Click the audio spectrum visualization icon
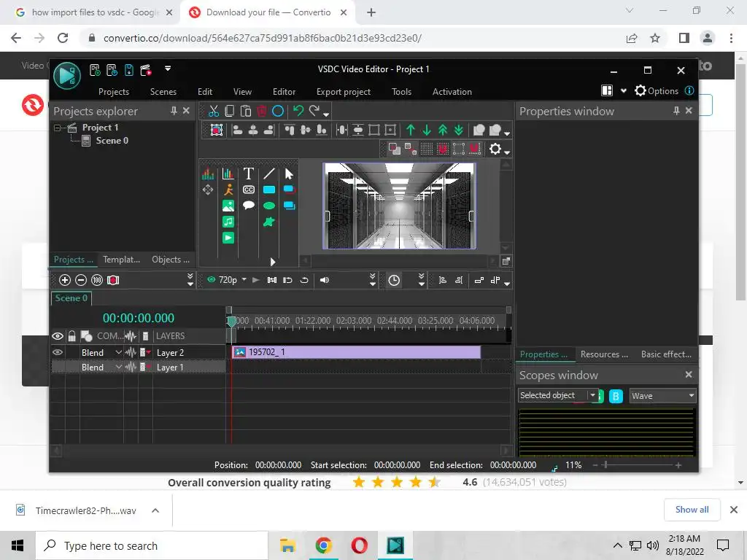The width and height of the screenshot is (747, 560). click(x=208, y=174)
